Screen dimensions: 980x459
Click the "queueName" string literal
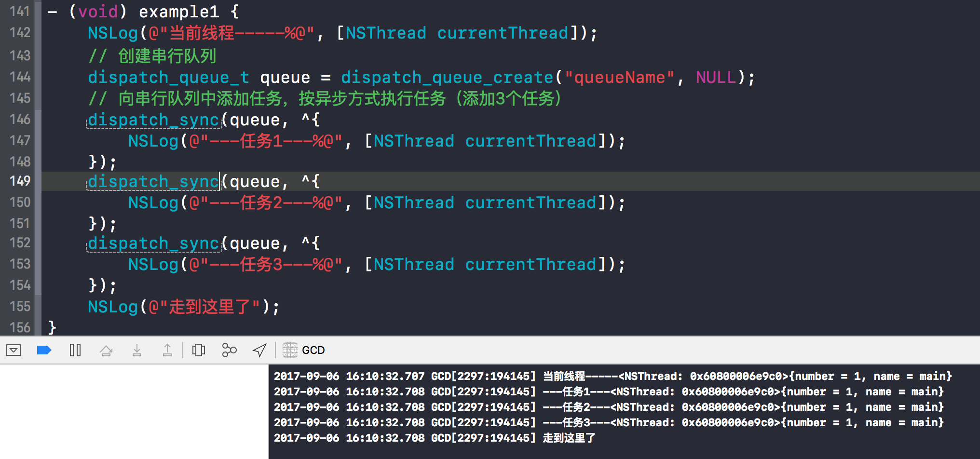(x=619, y=77)
